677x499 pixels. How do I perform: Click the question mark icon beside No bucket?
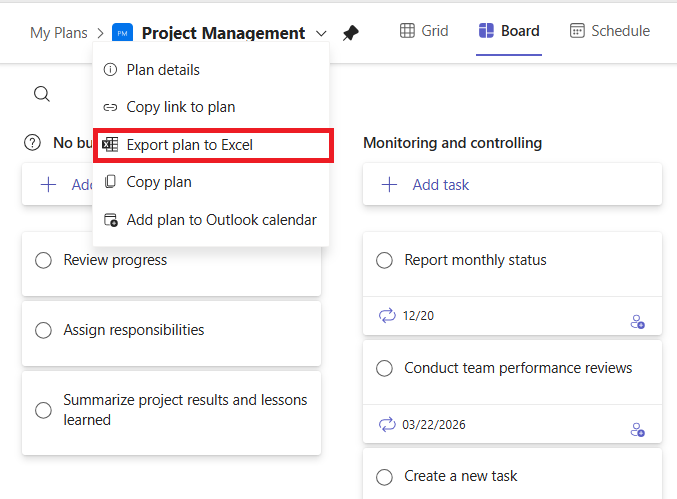click(x=32, y=142)
